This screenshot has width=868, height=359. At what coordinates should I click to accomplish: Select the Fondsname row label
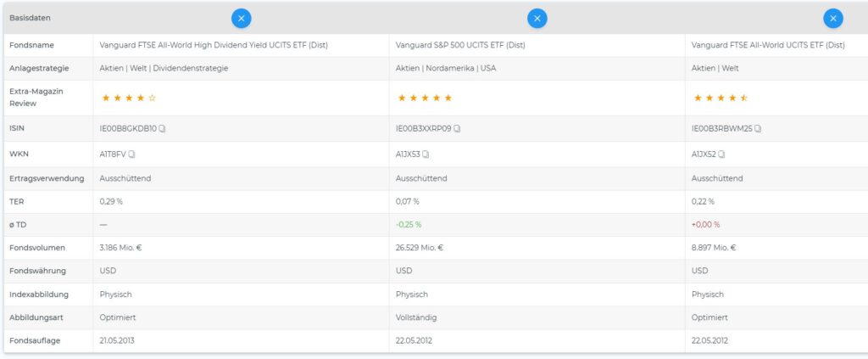pyautogui.click(x=31, y=46)
